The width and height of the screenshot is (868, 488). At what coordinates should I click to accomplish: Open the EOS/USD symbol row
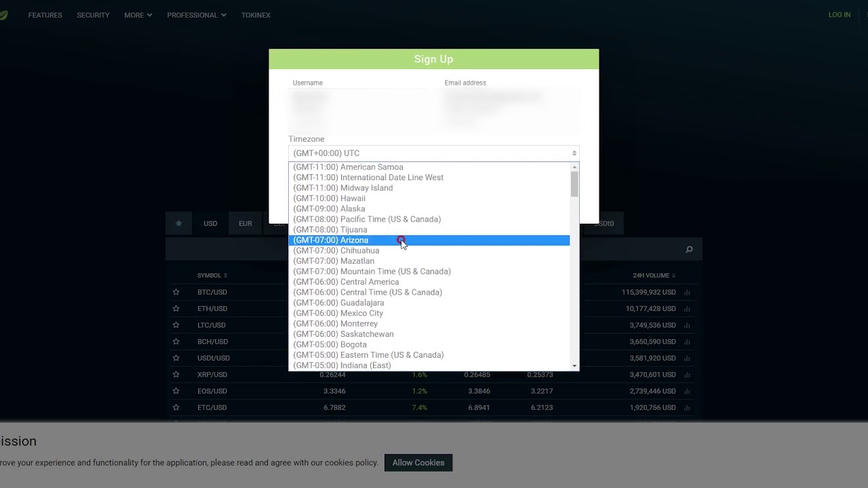point(212,391)
